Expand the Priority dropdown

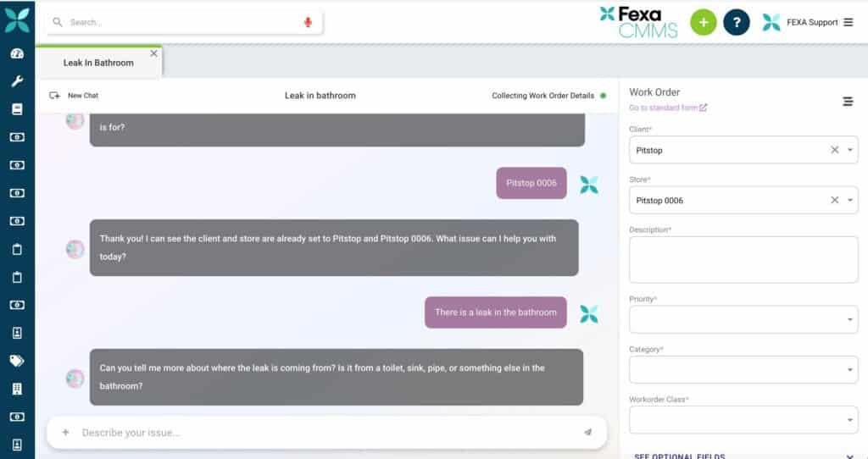[x=850, y=320]
